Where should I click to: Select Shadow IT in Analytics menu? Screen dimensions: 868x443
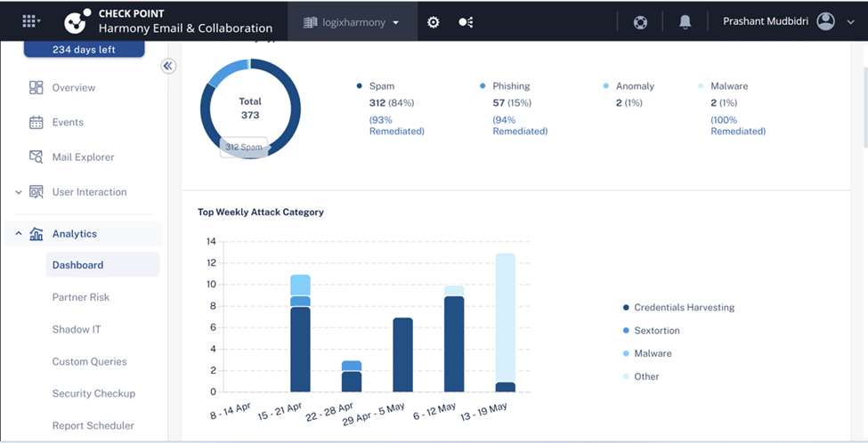point(77,329)
